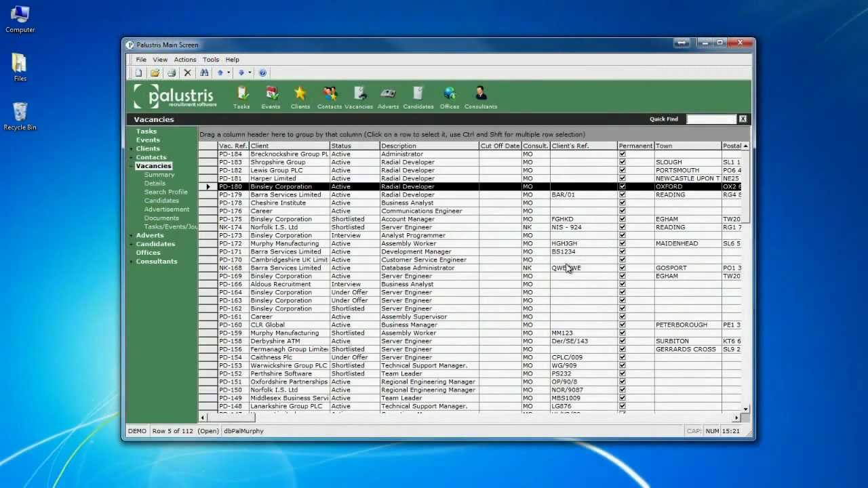Open the Contacts ribbon icon
868x488 pixels.
[330, 97]
